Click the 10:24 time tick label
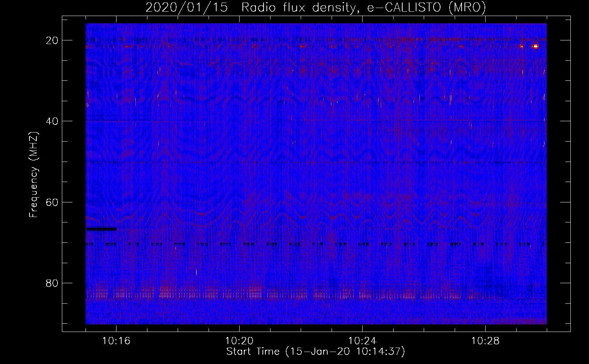The image size is (589, 364). (x=362, y=341)
